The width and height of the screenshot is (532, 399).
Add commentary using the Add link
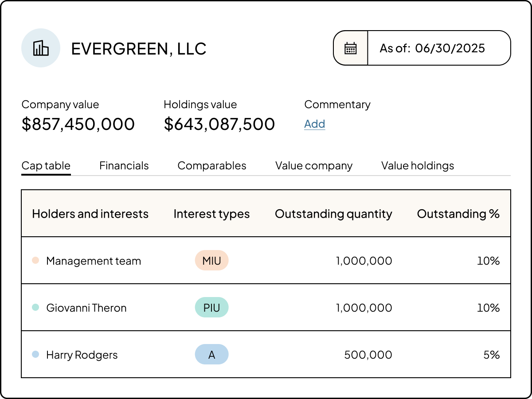[x=314, y=124]
